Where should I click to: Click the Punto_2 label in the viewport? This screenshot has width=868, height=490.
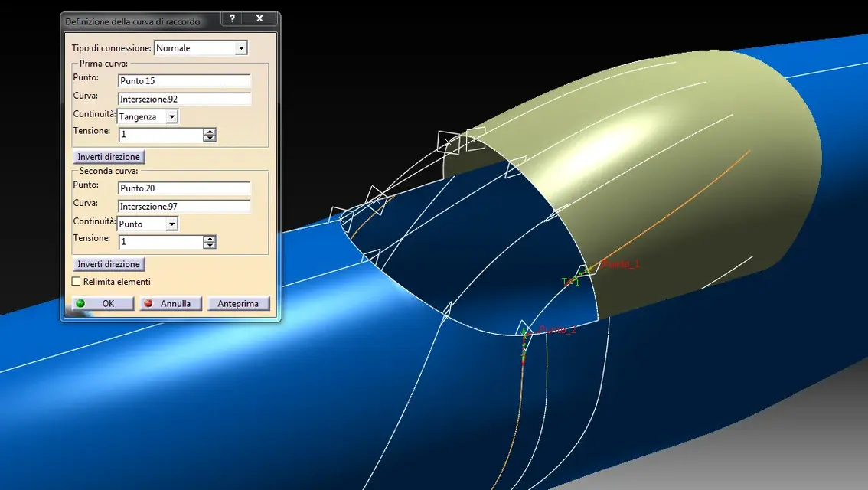point(557,330)
